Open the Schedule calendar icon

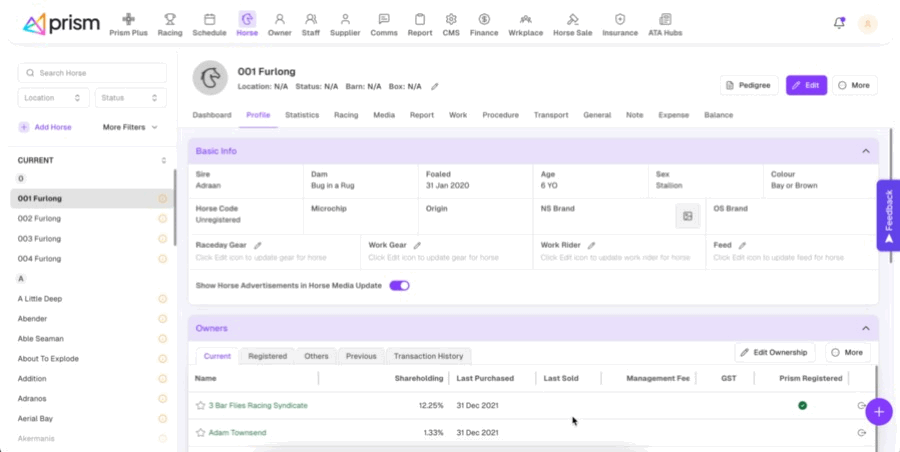coord(209,23)
